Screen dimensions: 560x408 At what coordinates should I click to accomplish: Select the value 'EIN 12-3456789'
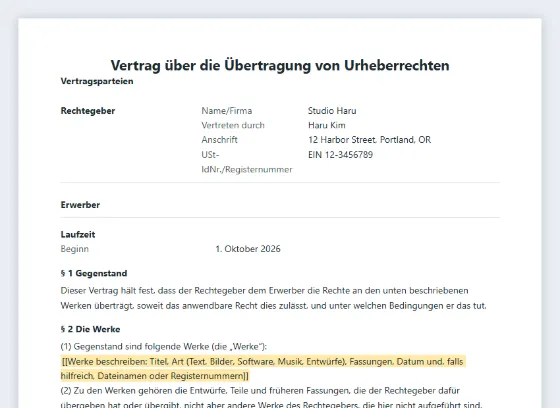coord(340,155)
